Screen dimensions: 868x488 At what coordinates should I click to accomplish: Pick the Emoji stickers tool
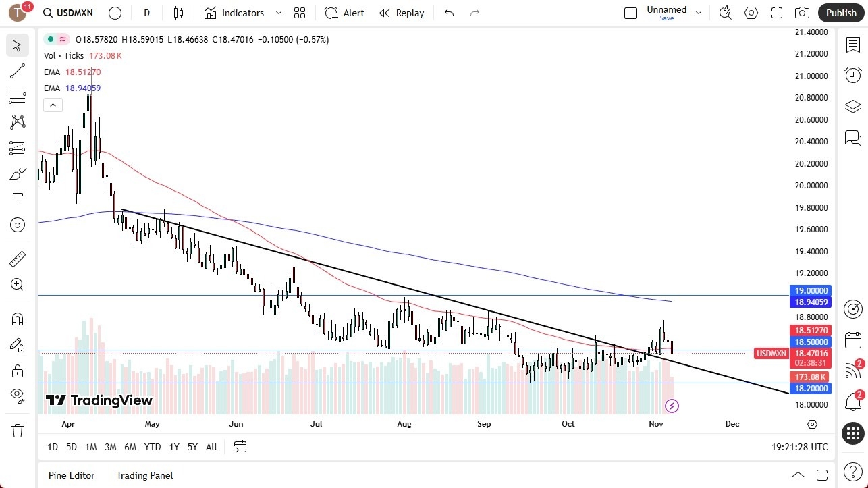pyautogui.click(x=18, y=225)
